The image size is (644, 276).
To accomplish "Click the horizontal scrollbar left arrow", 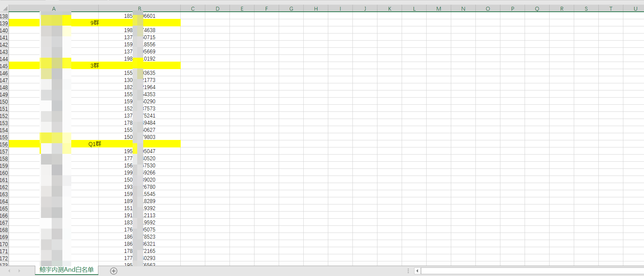I will coord(417,271).
